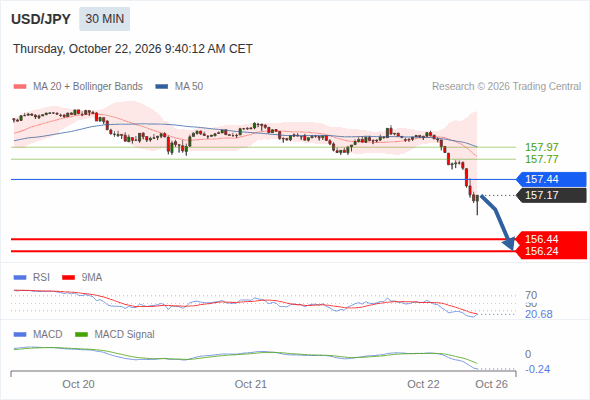Click the MA 20 + Bollinger Bands legend label
The height and width of the screenshot is (400, 590).
[x=88, y=87]
